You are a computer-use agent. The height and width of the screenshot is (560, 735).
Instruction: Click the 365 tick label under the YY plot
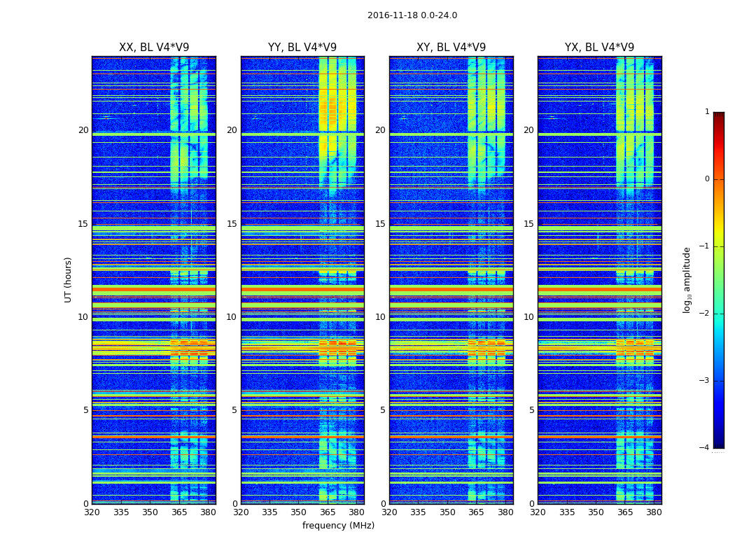(x=328, y=512)
